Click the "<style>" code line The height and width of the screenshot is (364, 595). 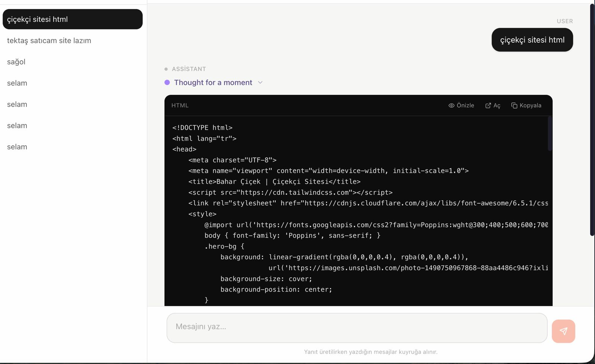[x=202, y=214]
